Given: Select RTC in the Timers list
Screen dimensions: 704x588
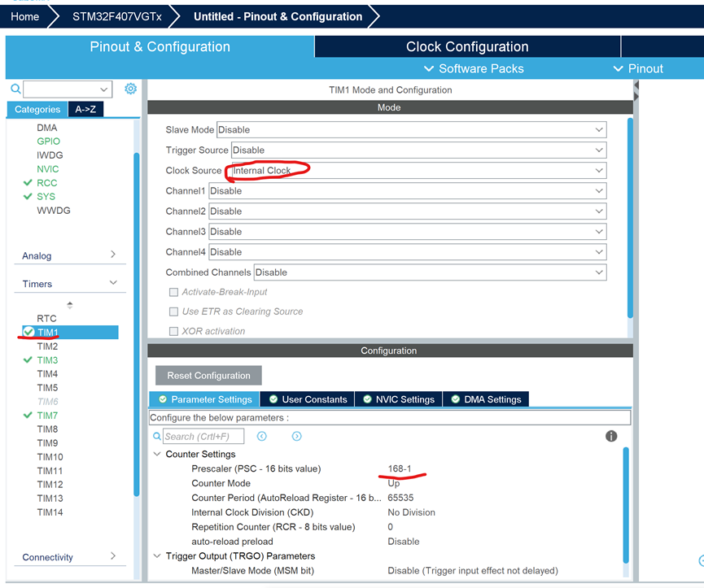Looking at the screenshot, I should 46,319.
